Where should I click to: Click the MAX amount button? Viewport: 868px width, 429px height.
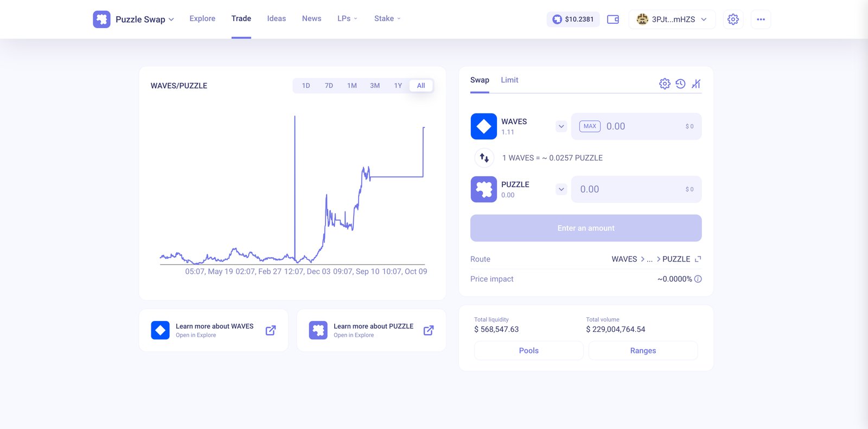coord(590,126)
